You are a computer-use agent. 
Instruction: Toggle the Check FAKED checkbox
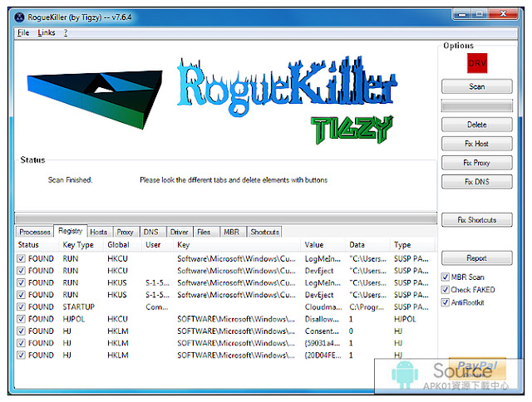click(446, 290)
